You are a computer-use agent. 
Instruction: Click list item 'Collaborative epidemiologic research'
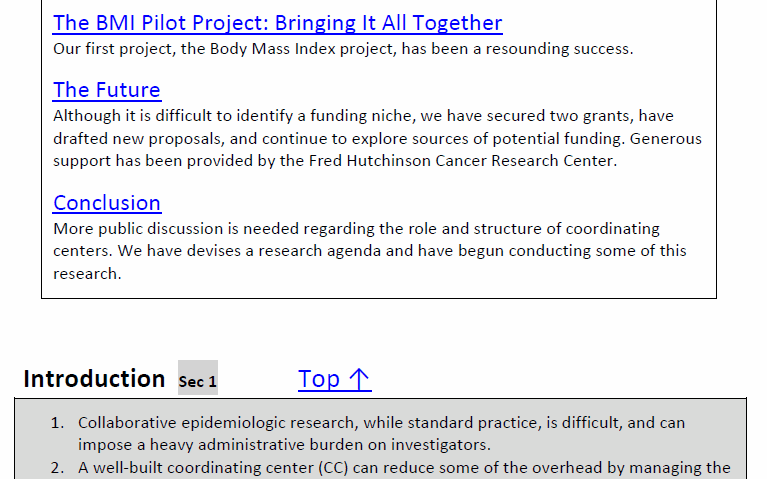point(381,434)
